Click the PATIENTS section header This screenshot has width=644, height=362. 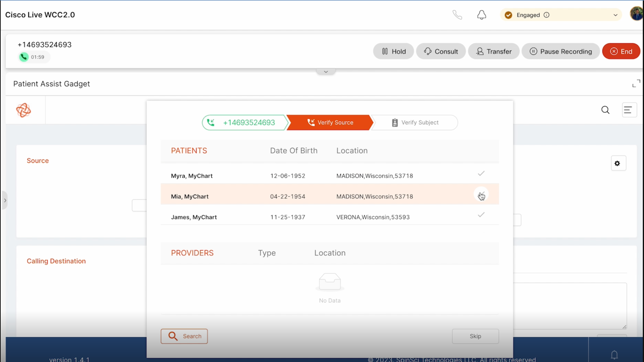click(x=189, y=151)
